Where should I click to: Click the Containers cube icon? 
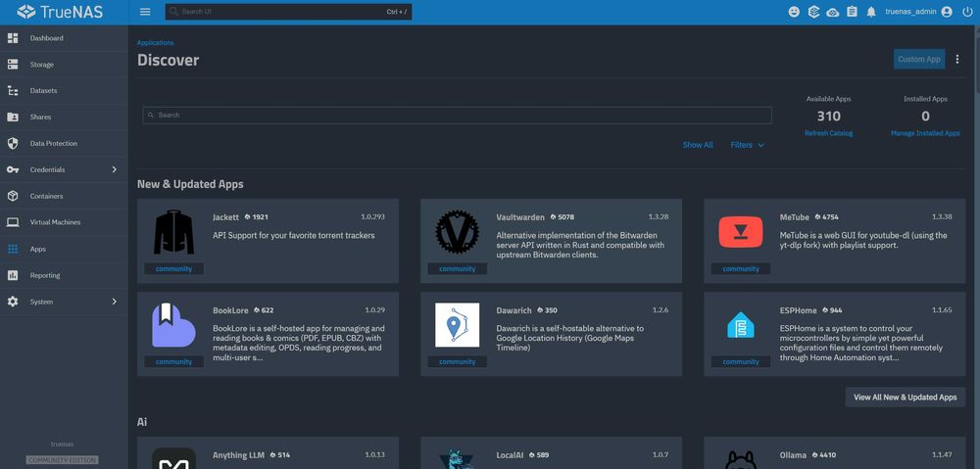tap(13, 196)
